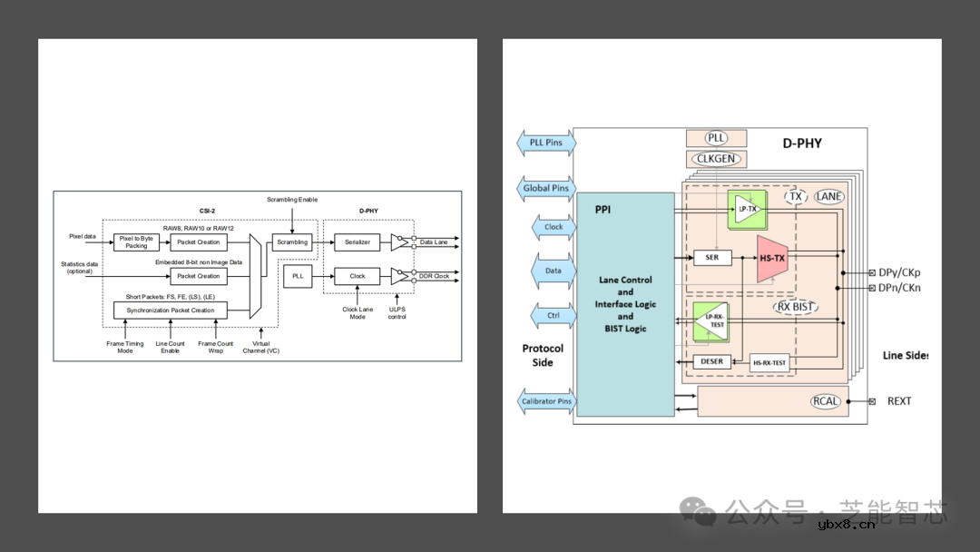The width and height of the screenshot is (980, 552).
Task: Select the RCAL oval label
Action: [x=825, y=401]
